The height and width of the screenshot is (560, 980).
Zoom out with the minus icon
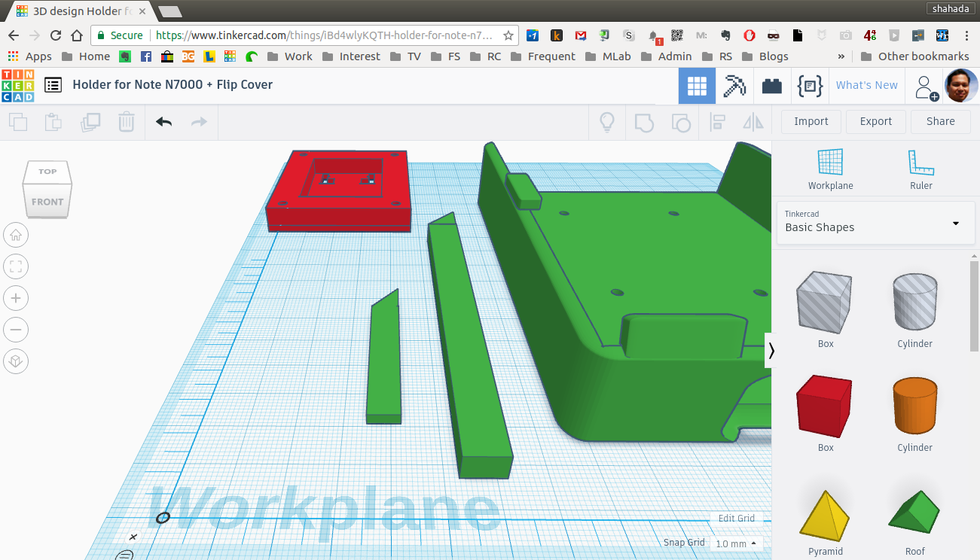(16, 330)
